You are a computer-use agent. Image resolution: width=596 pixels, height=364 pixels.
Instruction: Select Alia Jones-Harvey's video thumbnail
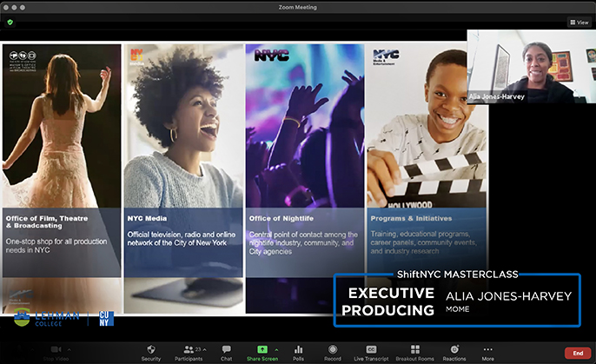tap(532, 67)
